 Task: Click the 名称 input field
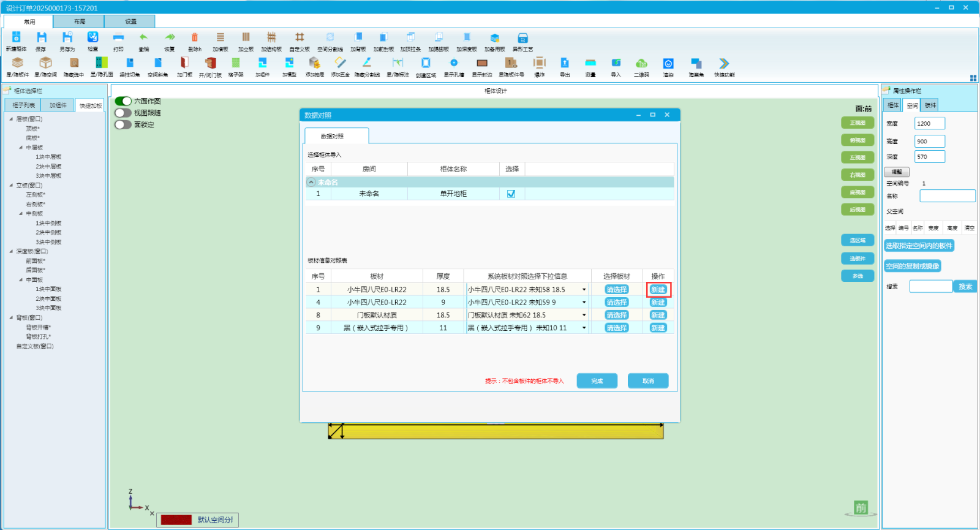click(948, 196)
